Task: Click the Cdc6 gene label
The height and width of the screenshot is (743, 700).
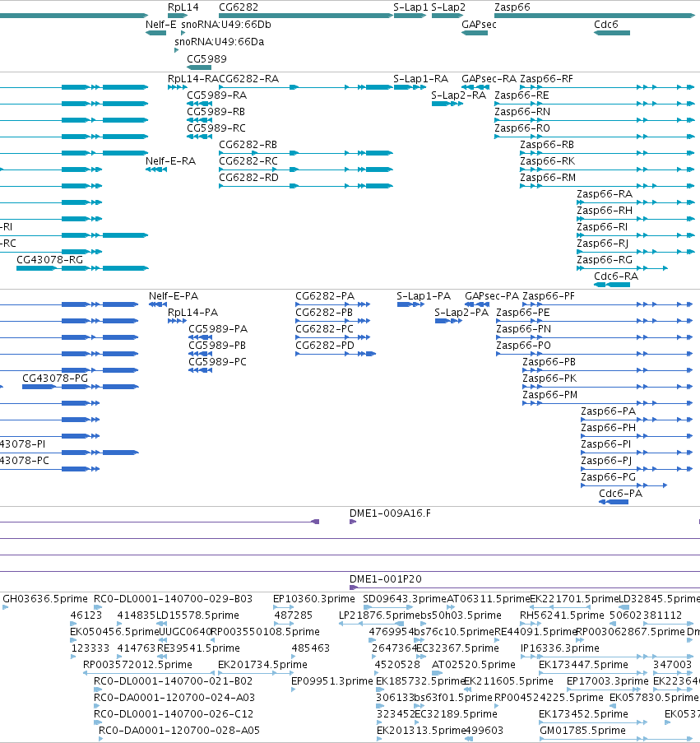Action: (x=605, y=24)
